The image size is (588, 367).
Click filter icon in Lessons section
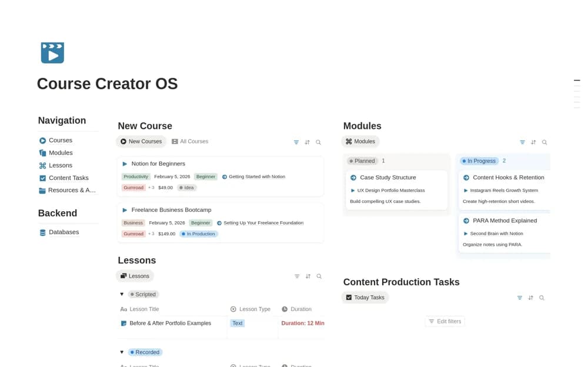(x=297, y=276)
